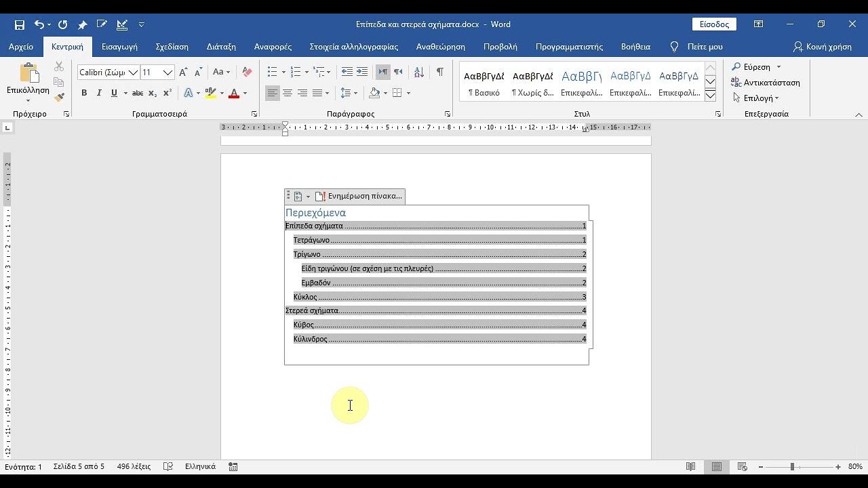Screen dimensions: 868x488
Task: Expand the styles gallery
Action: coord(710,95)
